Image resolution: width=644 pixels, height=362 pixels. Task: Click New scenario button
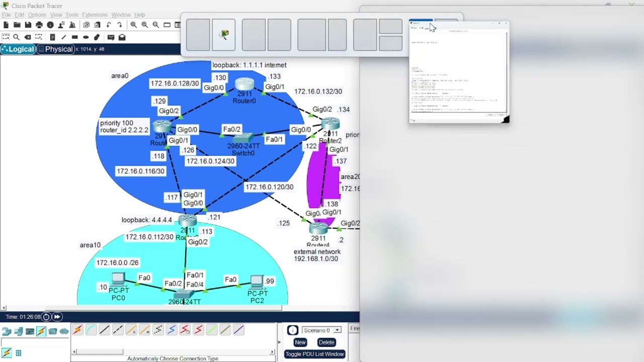pyautogui.click(x=300, y=342)
